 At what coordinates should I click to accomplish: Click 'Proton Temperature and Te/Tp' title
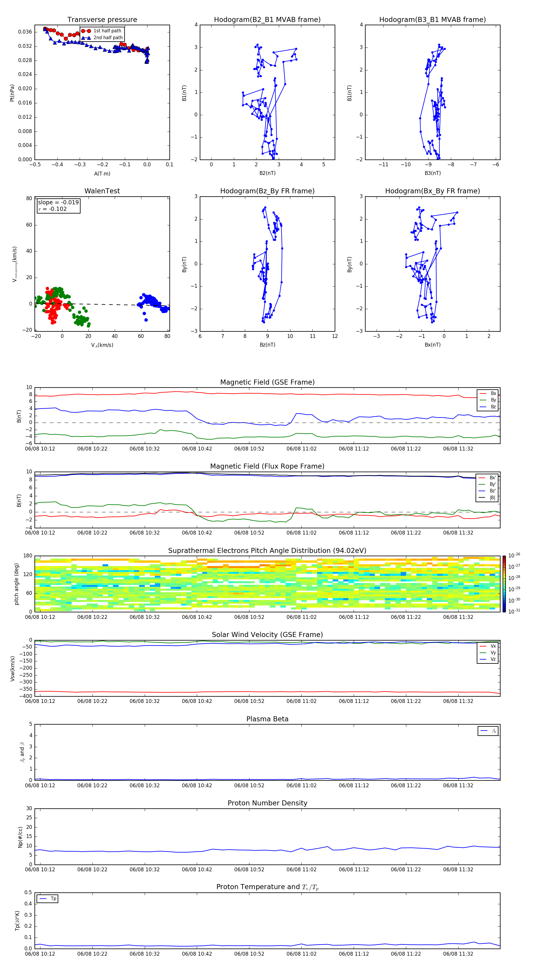pos(267,887)
